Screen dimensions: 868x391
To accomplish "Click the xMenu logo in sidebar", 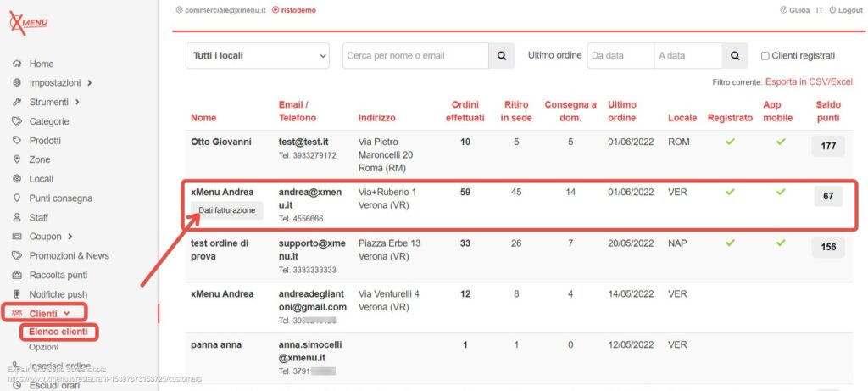I will 28,24.
